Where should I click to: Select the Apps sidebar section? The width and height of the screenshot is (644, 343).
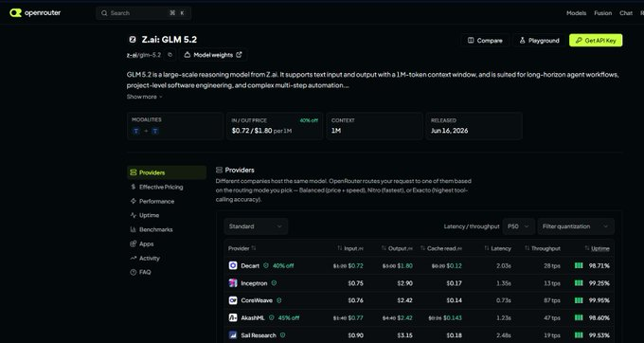[x=167, y=244]
